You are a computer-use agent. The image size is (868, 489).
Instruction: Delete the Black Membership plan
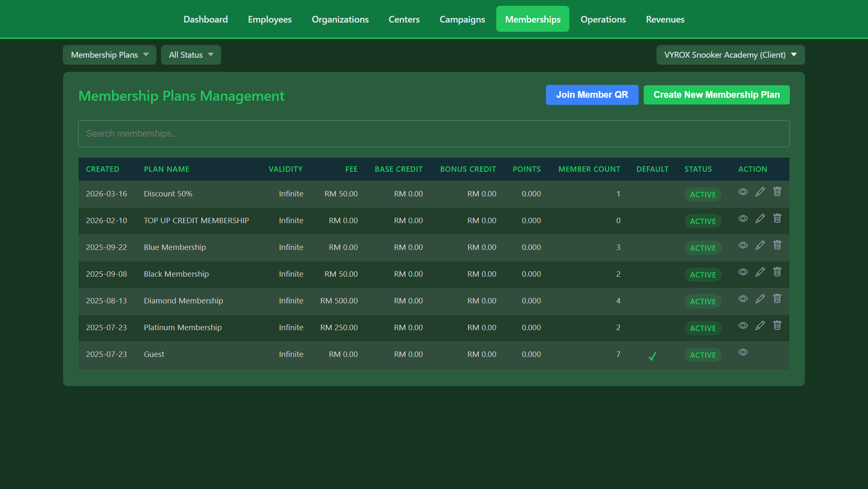777,272
